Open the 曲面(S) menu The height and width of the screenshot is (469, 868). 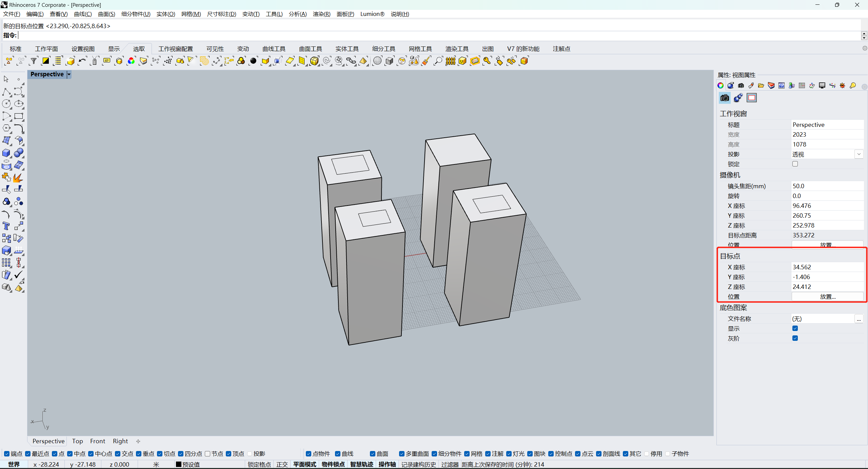[x=106, y=14]
